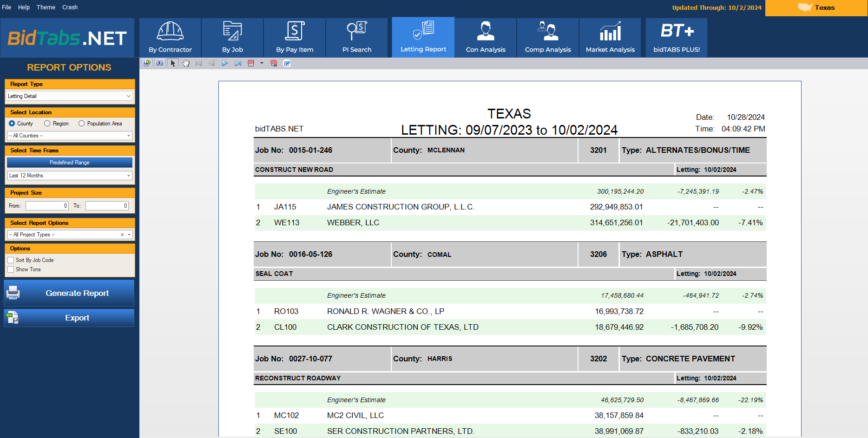This screenshot has height=438, width=868.
Task: Click RONALD R. WAGNER & CO., LP row
Action: [x=510, y=311]
